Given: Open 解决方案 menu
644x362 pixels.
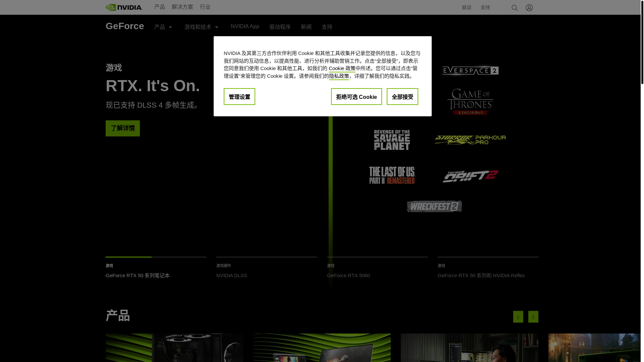Looking at the screenshot, I should (182, 7).
